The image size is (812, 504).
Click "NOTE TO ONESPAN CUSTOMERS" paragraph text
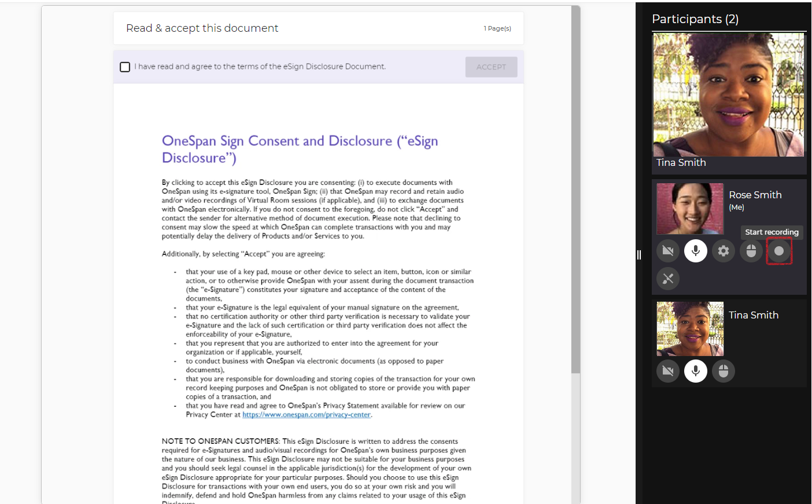[x=316, y=472]
